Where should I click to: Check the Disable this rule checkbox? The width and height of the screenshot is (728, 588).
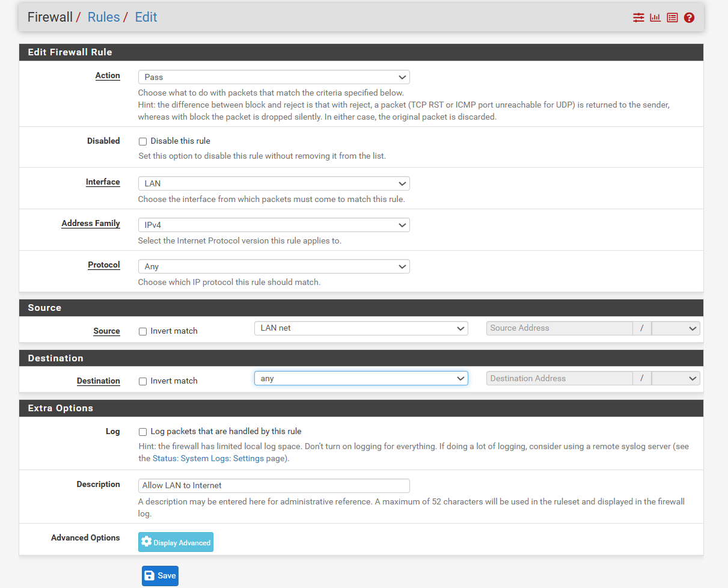[x=143, y=141]
